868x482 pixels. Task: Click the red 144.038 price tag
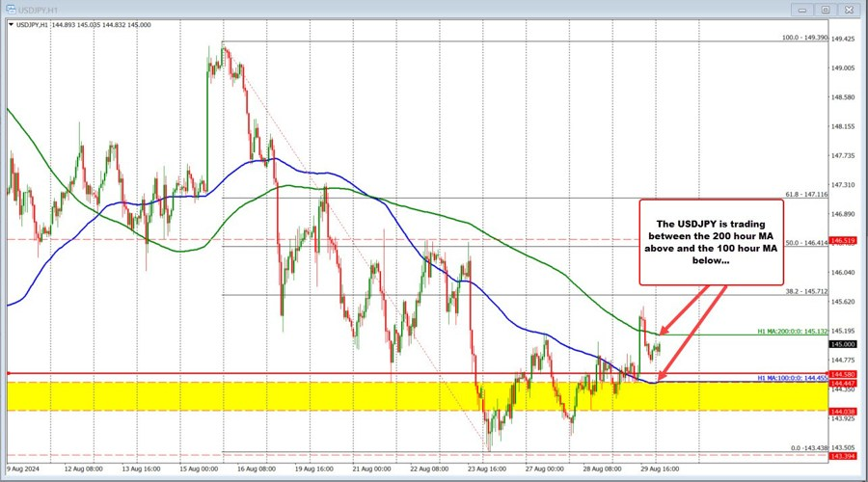coord(843,412)
